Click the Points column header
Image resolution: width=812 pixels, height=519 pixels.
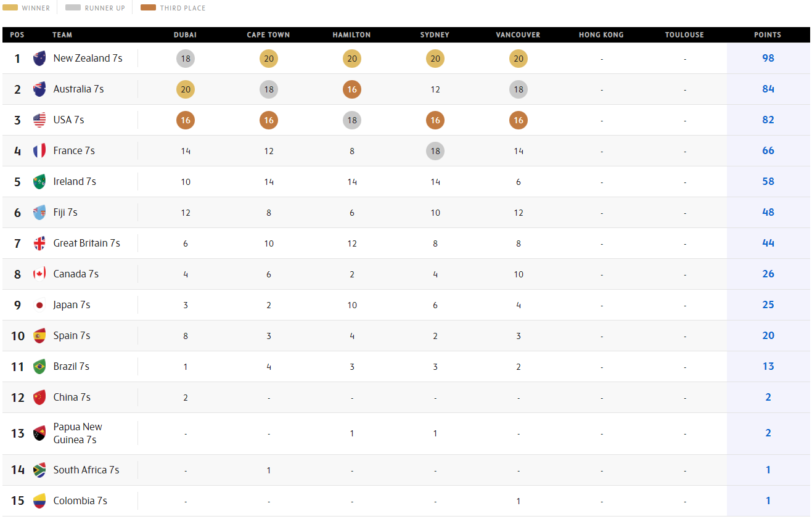[768, 35]
